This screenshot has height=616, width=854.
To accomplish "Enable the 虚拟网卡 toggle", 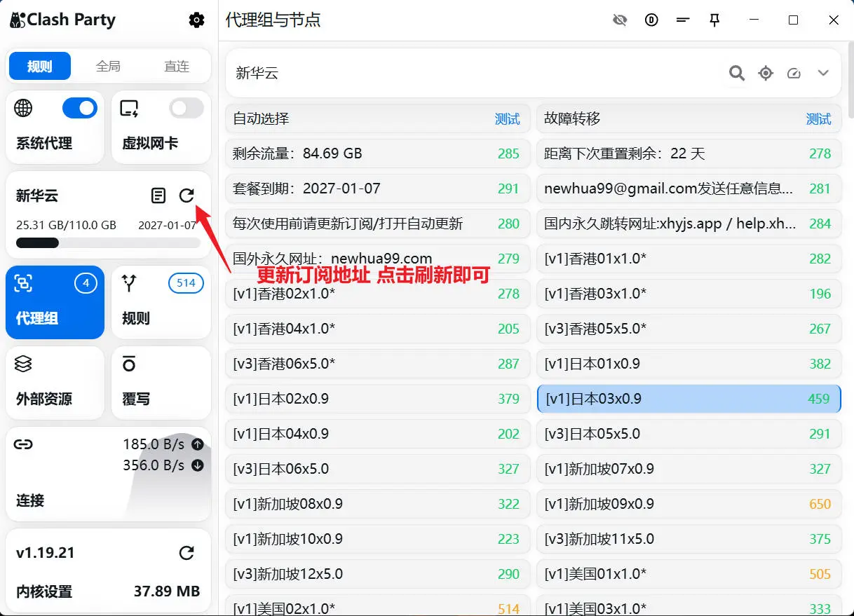I will (x=186, y=108).
